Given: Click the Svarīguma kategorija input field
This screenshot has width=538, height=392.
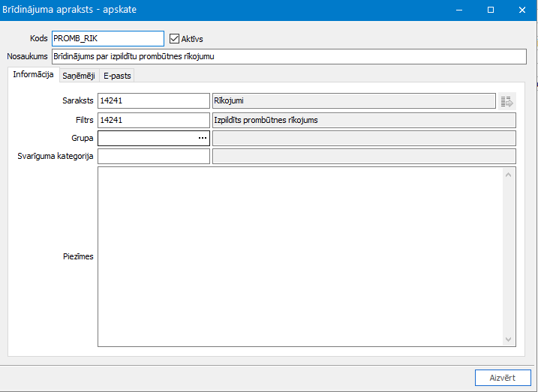Looking at the screenshot, I should click(x=153, y=156).
